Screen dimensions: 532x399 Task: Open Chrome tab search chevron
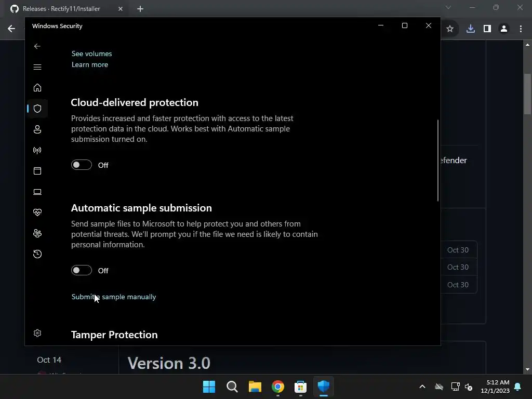click(x=448, y=7)
